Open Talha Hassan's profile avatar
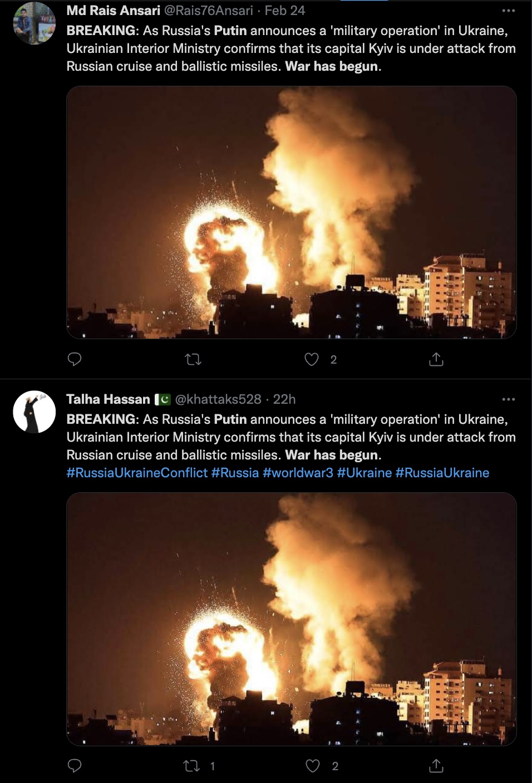 point(35,412)
